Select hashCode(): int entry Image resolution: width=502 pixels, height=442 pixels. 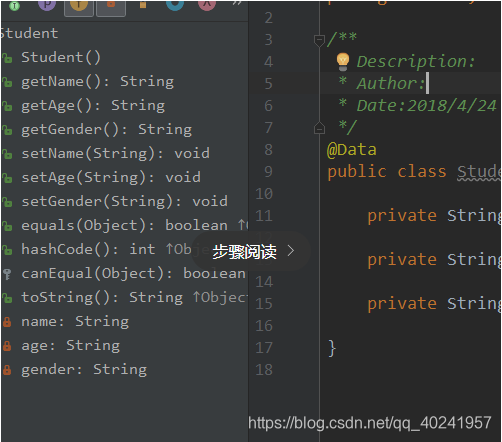(x=88, y=250)
